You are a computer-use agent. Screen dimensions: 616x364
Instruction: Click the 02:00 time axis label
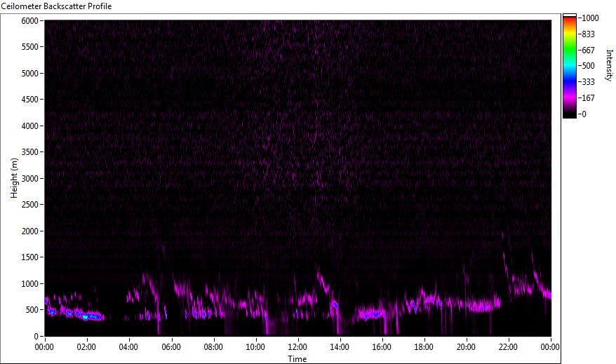tap(86, 347)
